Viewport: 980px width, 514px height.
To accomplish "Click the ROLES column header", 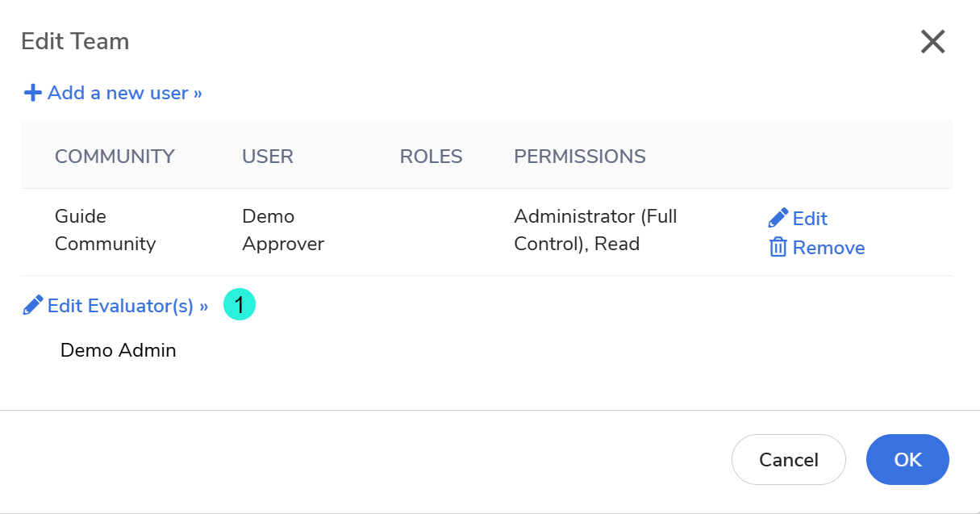I will [432, 157].
